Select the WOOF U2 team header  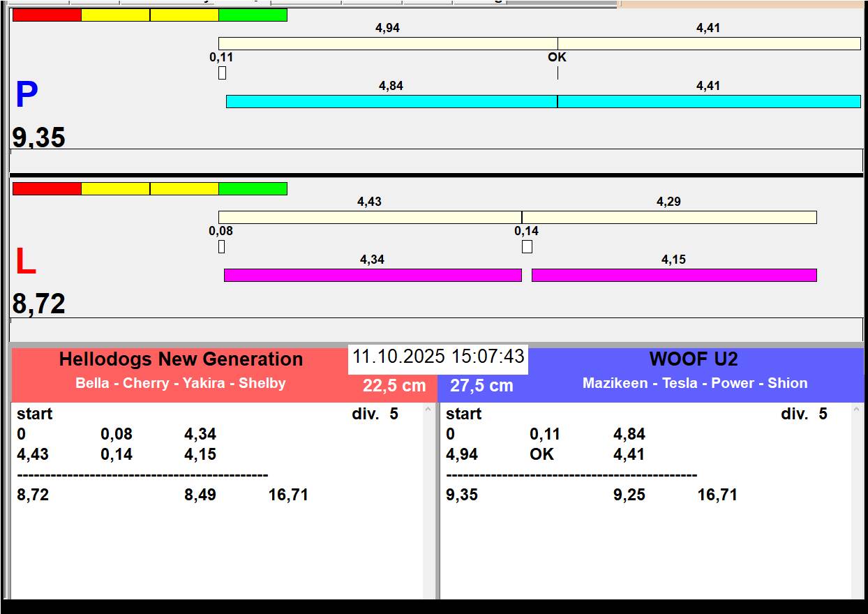(694, 359)
